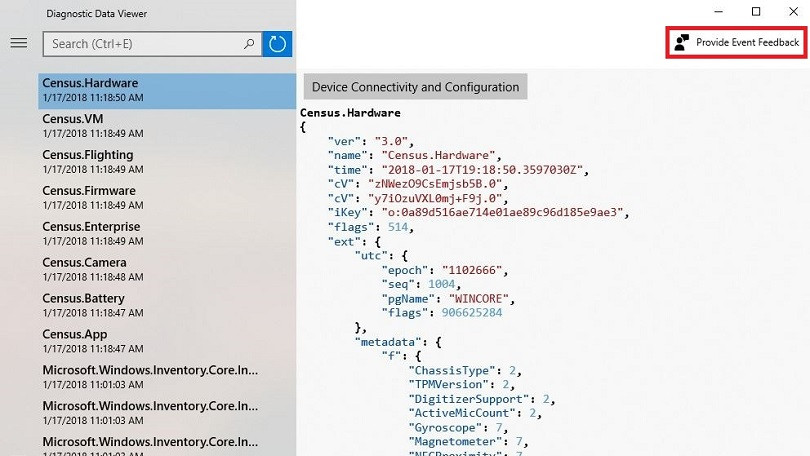The image size is (810, 456).
Task: Click the "time" value 2018-01-17T19:18:50.3597030Z
Action: pos(482,169)
